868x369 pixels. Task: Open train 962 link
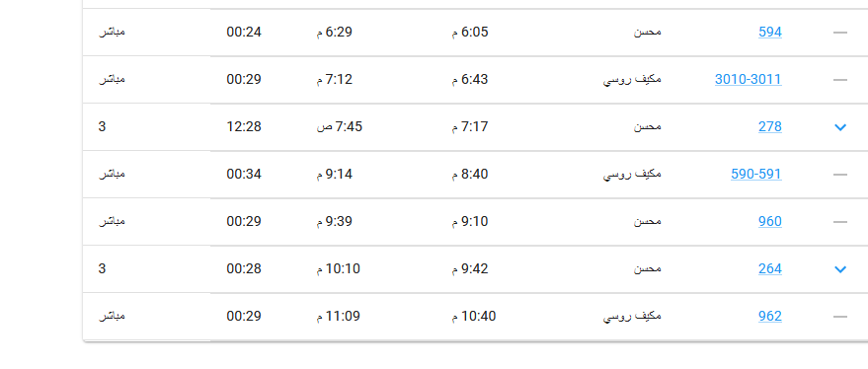769,317
